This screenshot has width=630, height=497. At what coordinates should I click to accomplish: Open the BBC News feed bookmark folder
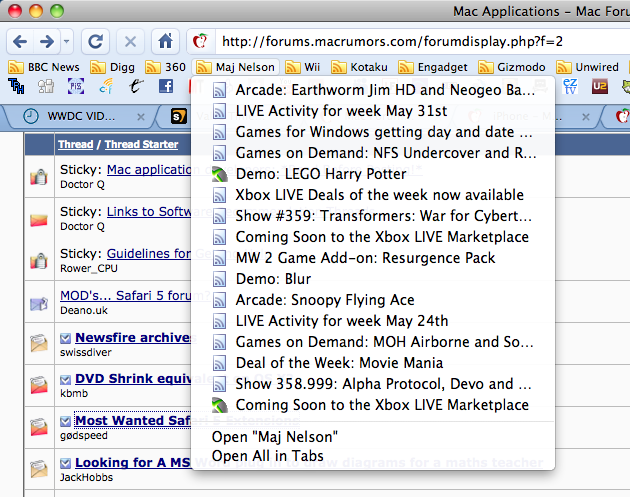coord(44,67)
